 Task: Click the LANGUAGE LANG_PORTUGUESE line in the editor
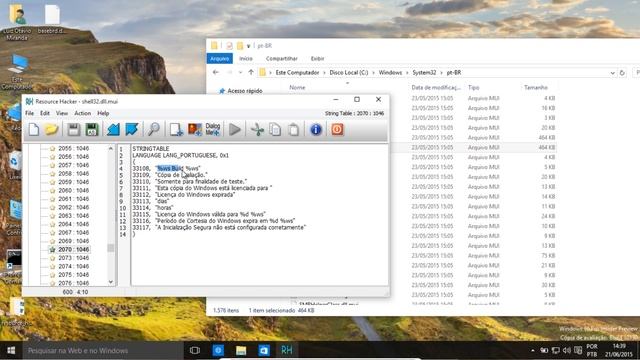coord(180,156)
